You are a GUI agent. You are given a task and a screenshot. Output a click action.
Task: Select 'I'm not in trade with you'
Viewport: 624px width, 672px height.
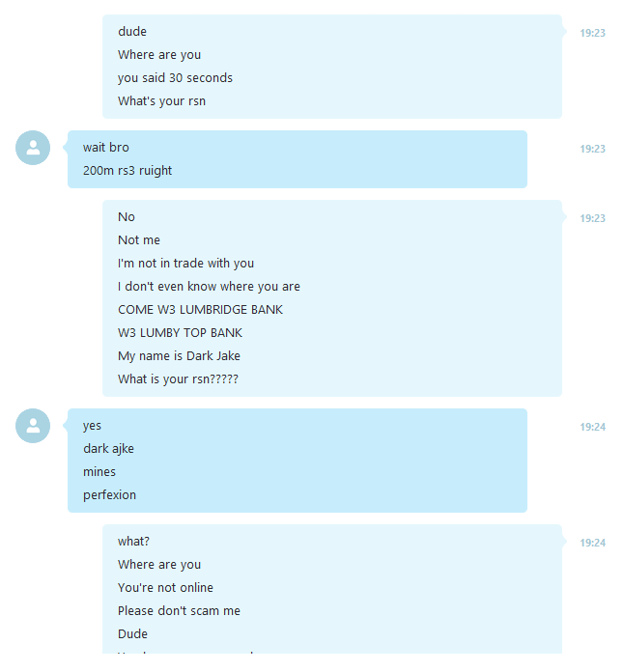coord(185,264)
